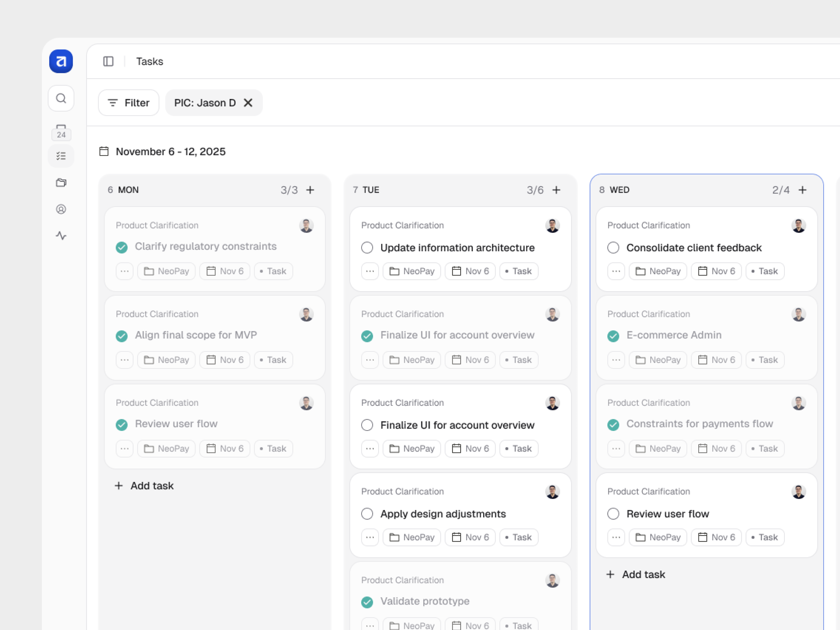Mark Update information architecture as done
The image size is (840, 630).
click(367, 247)
